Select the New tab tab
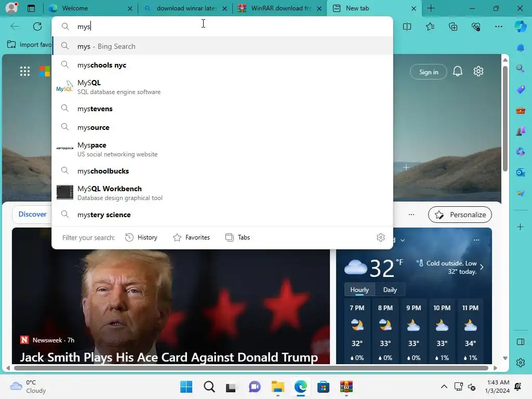Viewport: 532px width, 399px height. point(375,8)
